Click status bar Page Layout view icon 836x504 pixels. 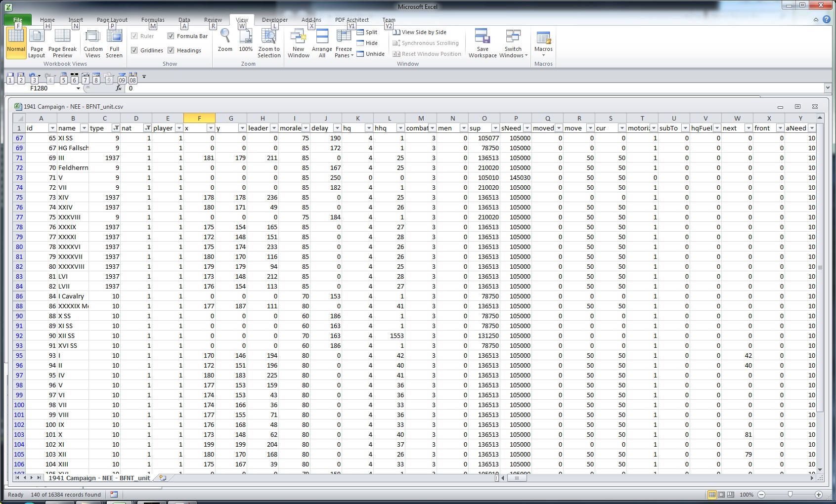coord(721,495)
